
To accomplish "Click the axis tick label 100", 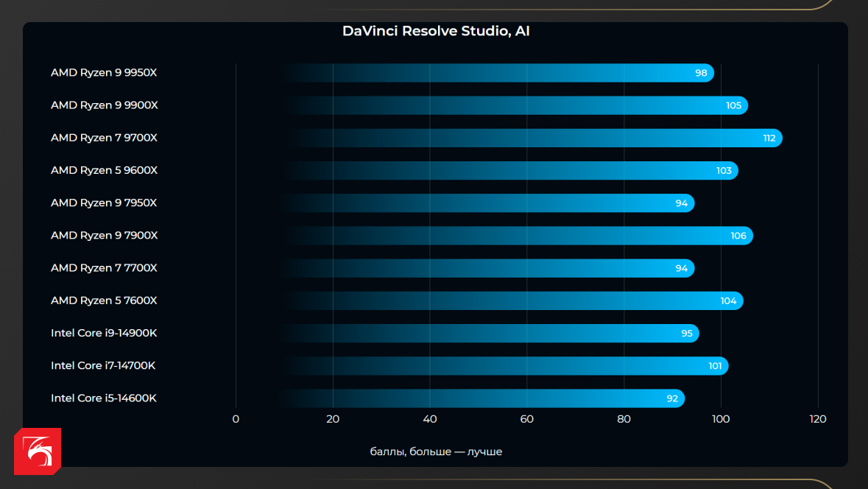I will click(x=721, y=419).
